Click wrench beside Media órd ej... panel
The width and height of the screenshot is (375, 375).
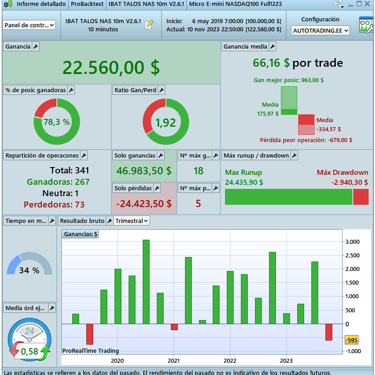click(52, 308)
